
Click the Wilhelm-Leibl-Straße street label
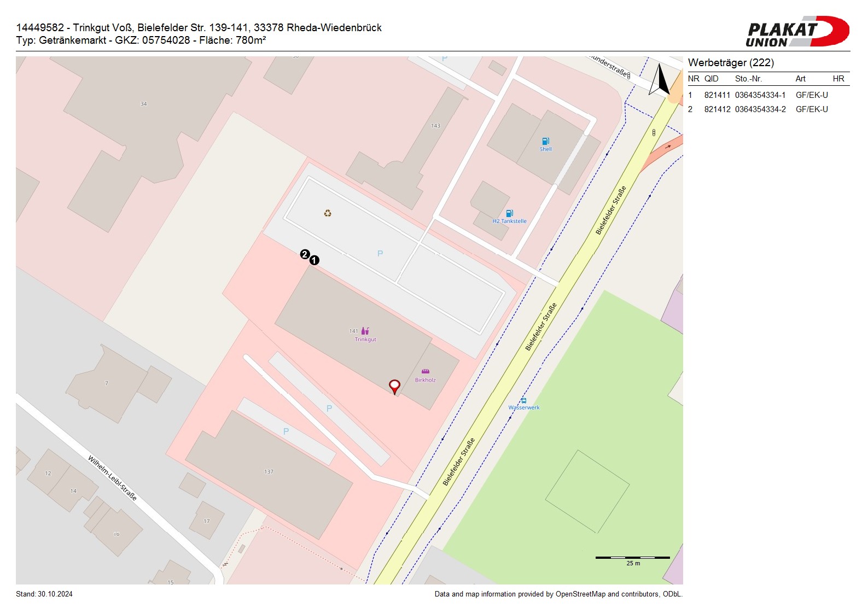tap(112, 478)
